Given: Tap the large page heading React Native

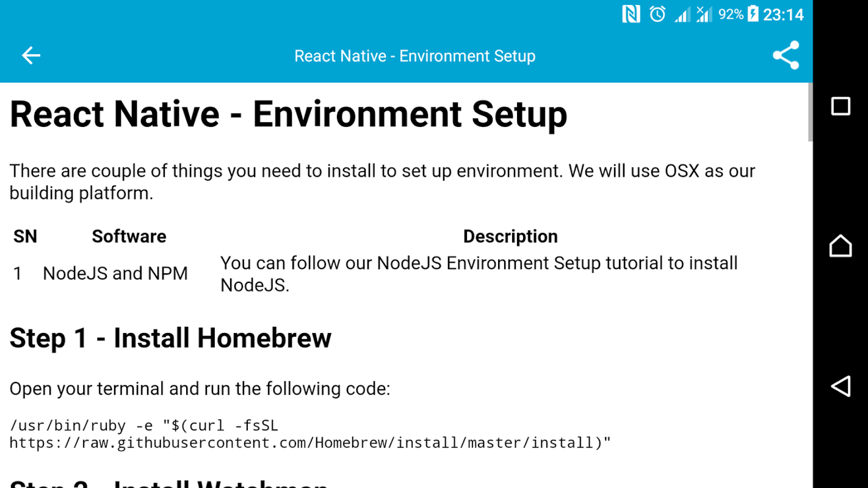Looking at the screenshot, I should [288, 114].
